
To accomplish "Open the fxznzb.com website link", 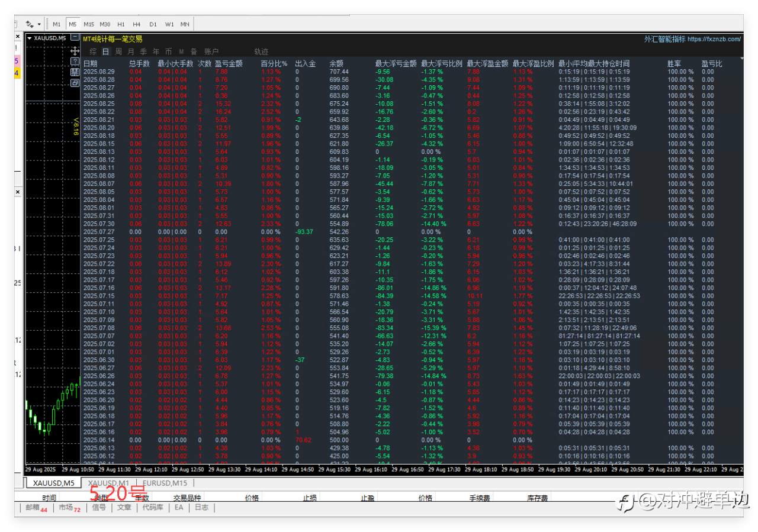I will point(715,39).
